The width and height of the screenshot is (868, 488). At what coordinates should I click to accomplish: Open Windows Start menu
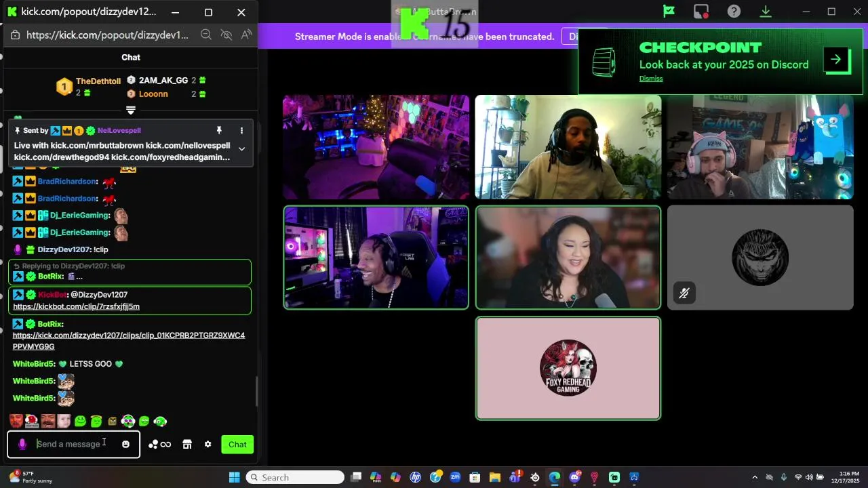pos(234,477)
